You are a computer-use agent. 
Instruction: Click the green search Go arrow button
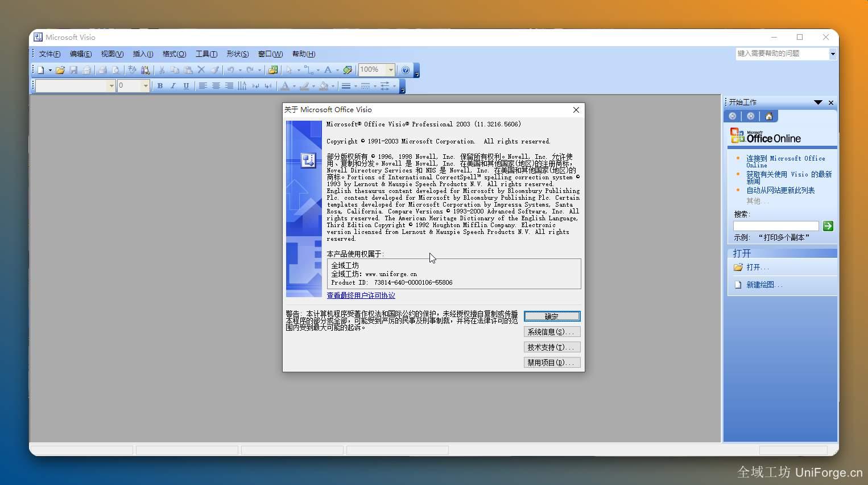click(828, 226)
